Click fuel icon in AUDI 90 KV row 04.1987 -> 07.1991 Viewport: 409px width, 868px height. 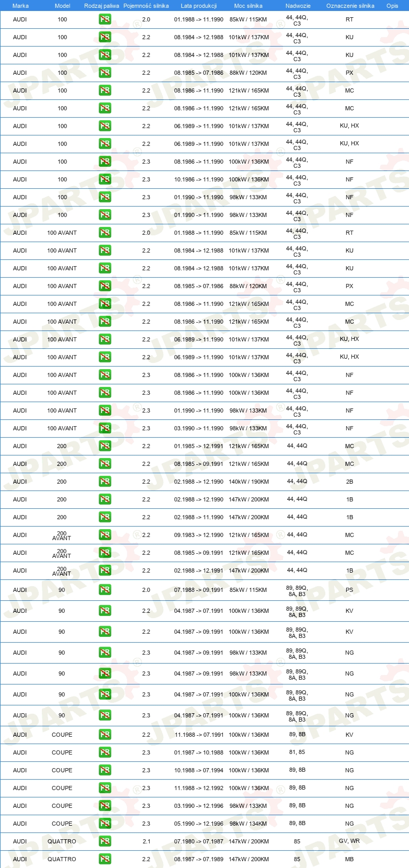coord(105,611)
